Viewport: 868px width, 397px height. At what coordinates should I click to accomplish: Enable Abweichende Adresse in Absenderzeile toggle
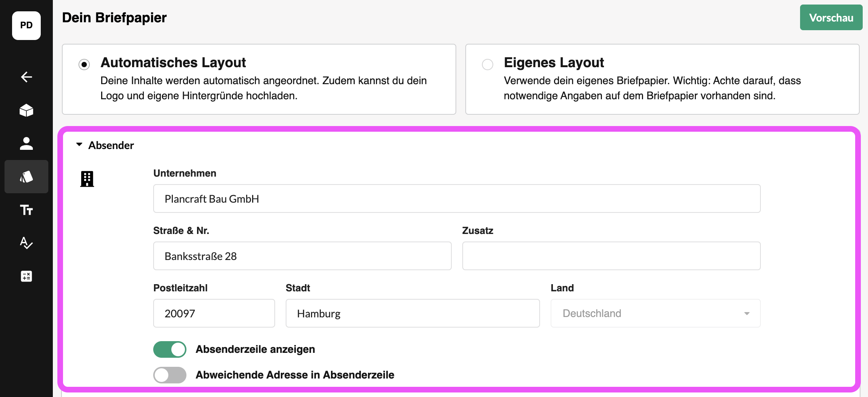click(x=170, y=375)
